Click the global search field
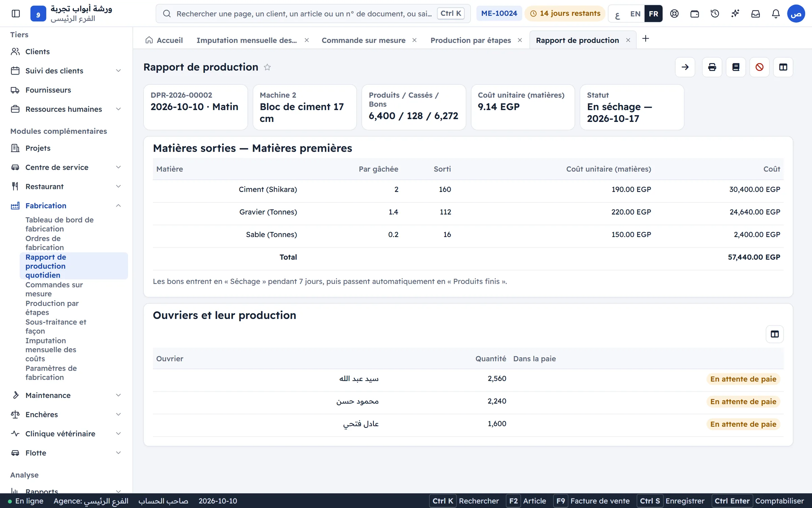812x508 pixels. click(x=313, y=14)
